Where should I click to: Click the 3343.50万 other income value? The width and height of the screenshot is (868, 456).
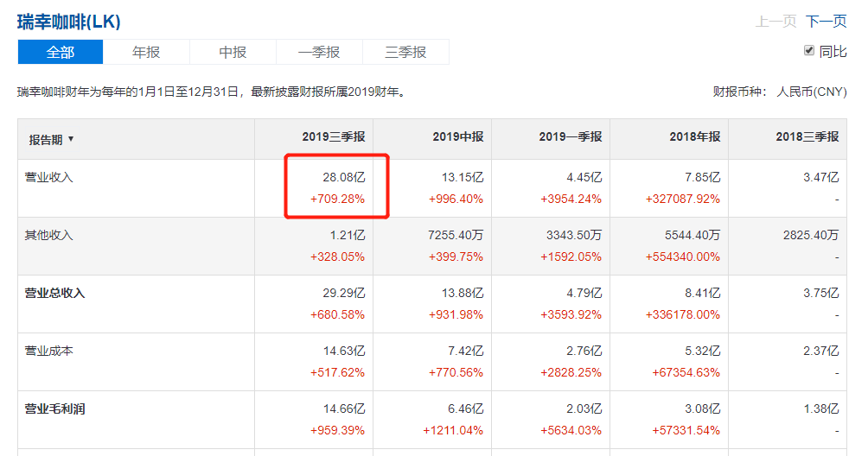pyautogui.click(x=574, y=236)
